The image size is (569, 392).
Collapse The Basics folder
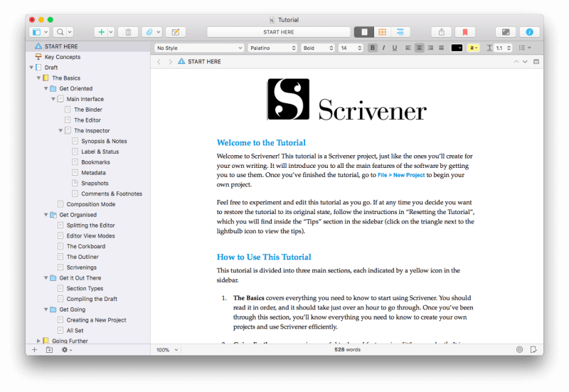coord(39,78)
